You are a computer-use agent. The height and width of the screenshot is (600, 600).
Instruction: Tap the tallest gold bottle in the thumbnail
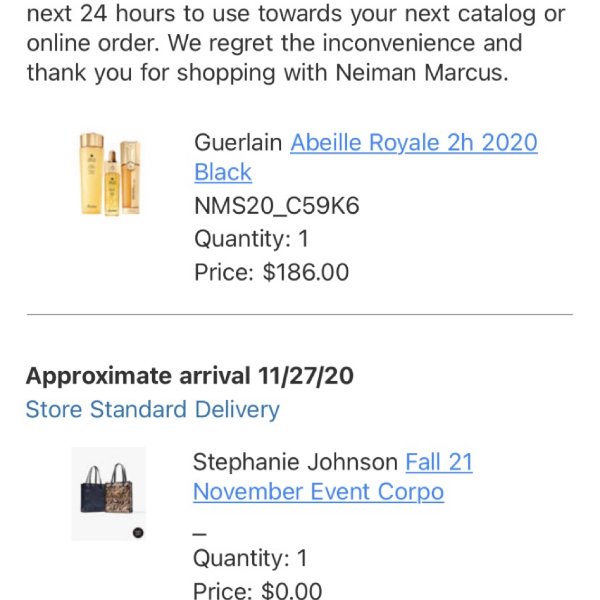(92, 173)
